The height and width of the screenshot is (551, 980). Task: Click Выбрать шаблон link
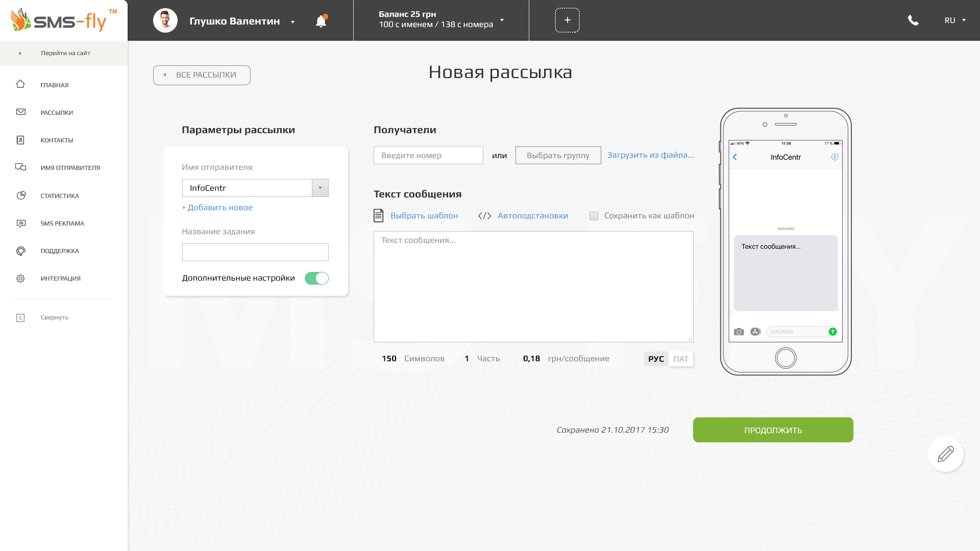(424, 215)
